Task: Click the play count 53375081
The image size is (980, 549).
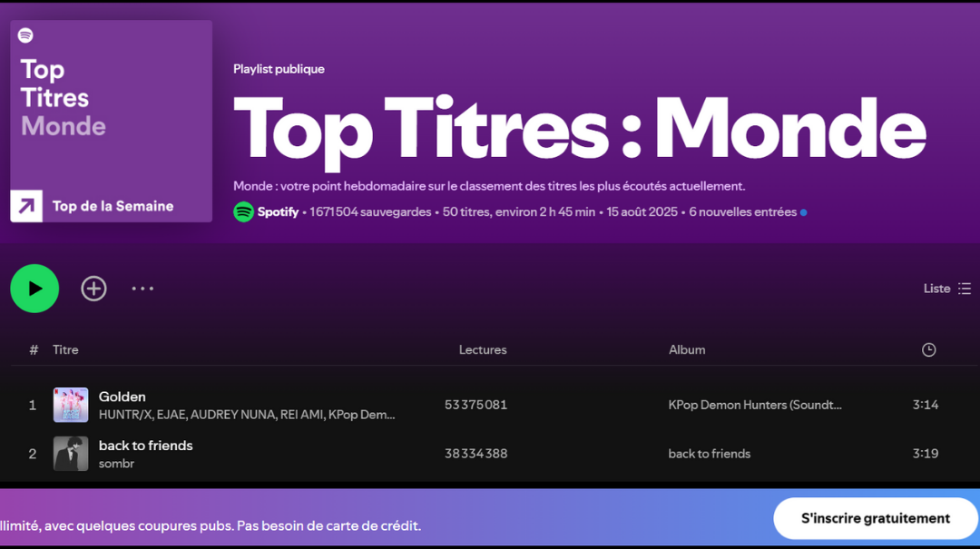Action: [475, 405]
